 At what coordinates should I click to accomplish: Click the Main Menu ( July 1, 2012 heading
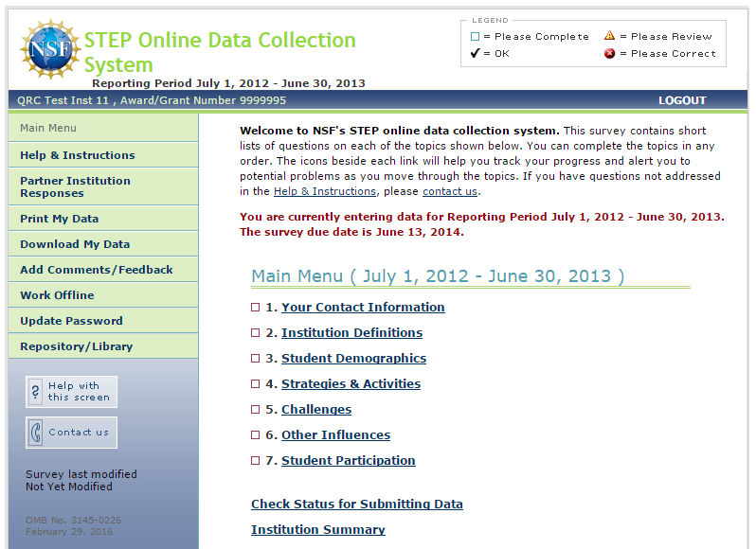(x=438, y=276)
